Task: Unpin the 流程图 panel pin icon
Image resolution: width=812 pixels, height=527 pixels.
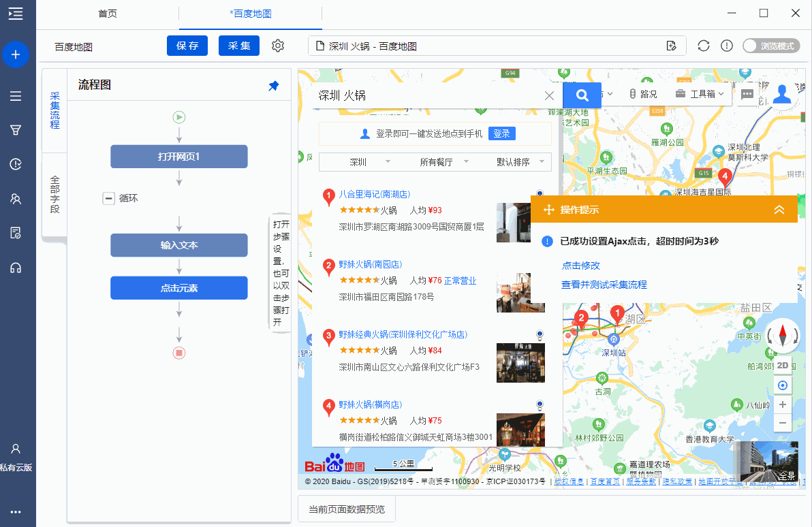Action: pos(273,86)
